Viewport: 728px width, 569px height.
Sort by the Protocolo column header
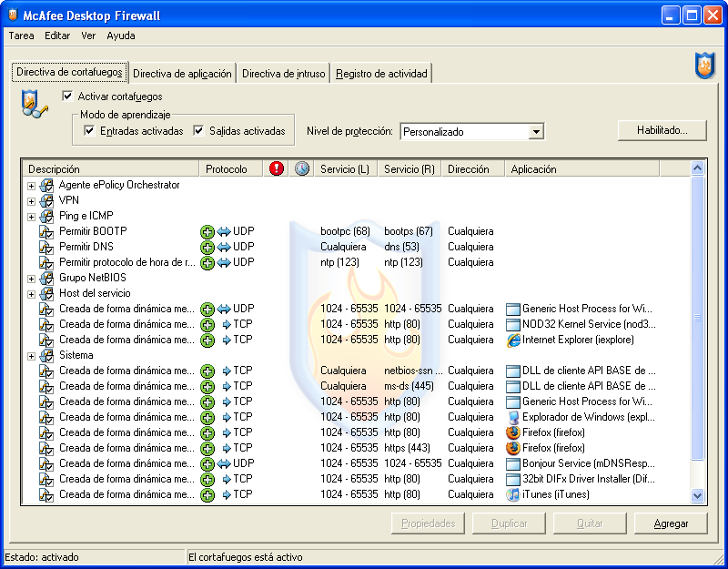(x=231, y=168)
